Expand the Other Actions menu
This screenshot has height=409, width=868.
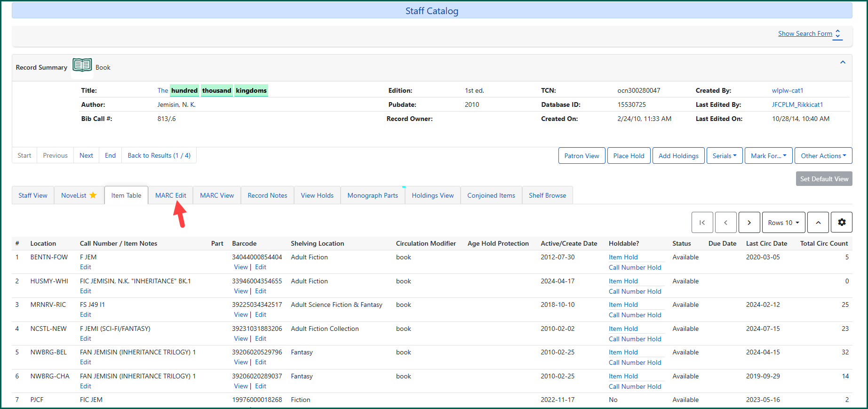(823, 156)
